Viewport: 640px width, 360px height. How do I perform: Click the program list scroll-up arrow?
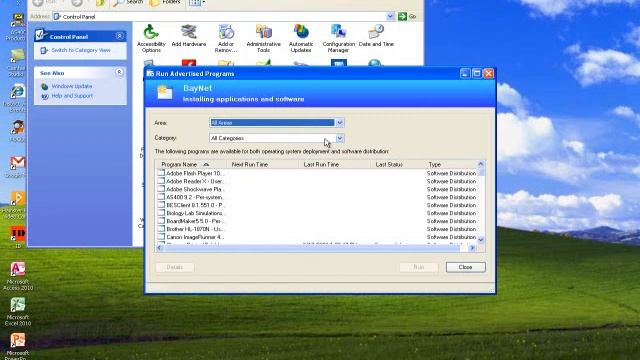pyautogui.click(x=481, y=164)
